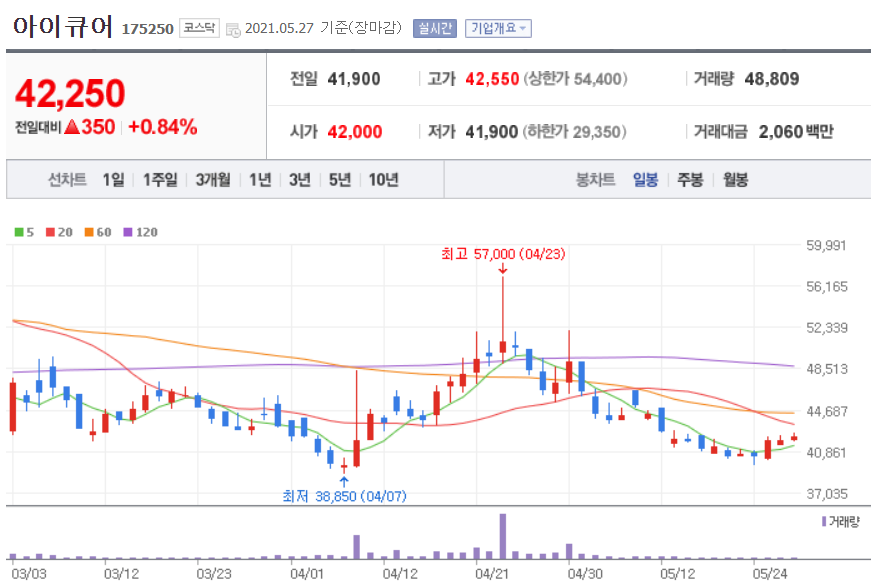The image size is (871, 585).
Task: Click the 05/24 date axis label
Action: [770, 573]
